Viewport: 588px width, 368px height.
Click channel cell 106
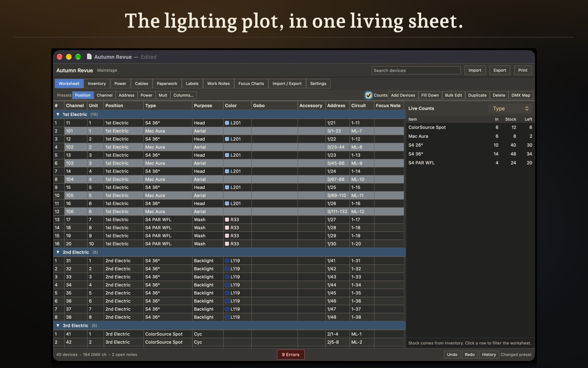pos(76,212)
